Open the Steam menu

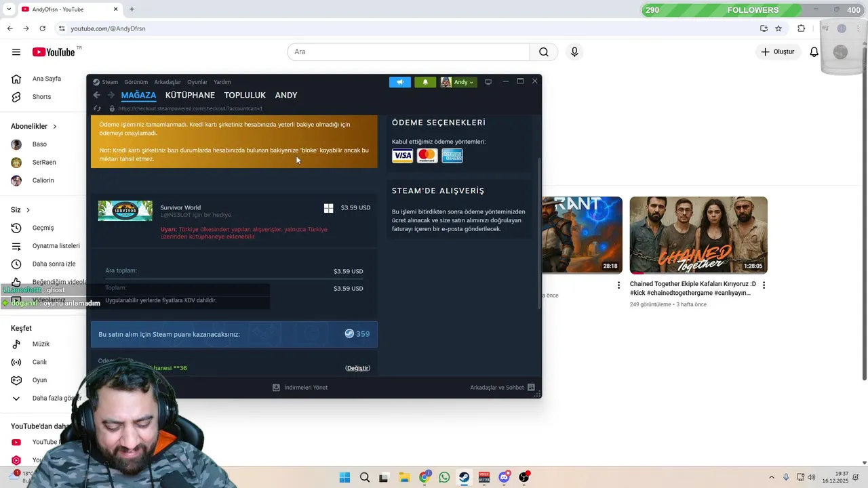point(105,82)
